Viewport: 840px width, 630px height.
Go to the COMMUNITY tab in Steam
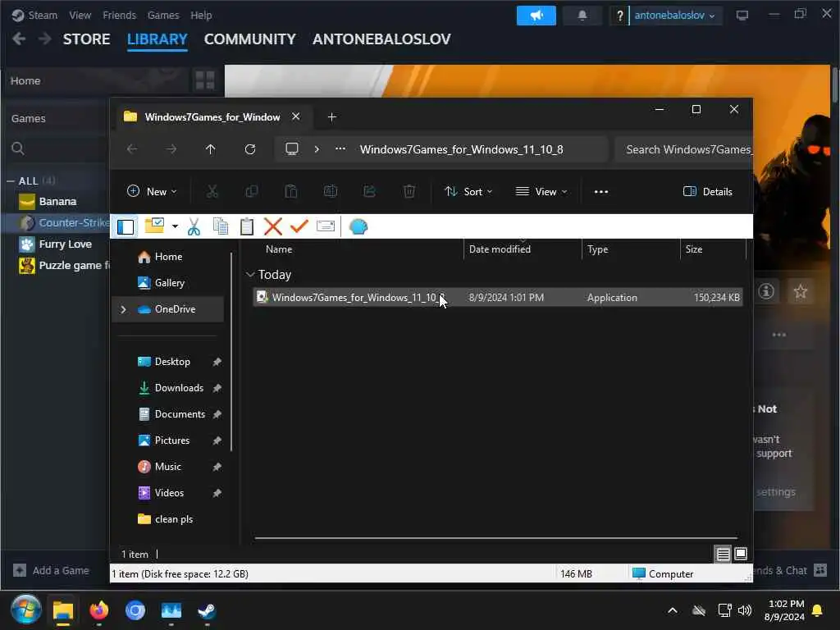pyautogui.click(x=249, y=39)
